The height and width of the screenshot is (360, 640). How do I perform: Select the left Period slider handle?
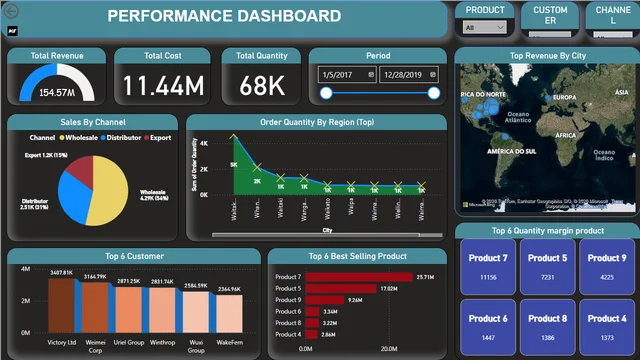click(326, 93)
